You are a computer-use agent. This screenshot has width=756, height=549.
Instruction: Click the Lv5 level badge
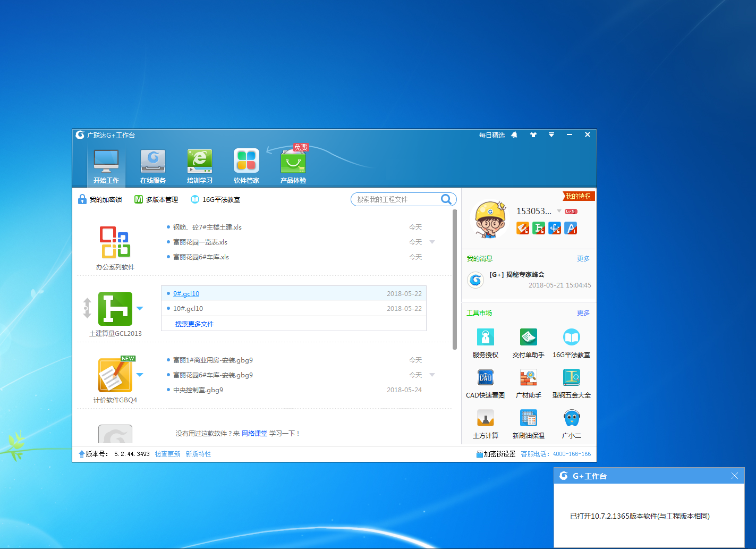[571, 212]
